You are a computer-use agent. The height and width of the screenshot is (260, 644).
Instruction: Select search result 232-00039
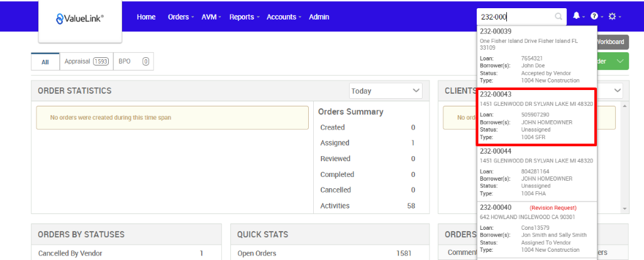coord(536,57)
